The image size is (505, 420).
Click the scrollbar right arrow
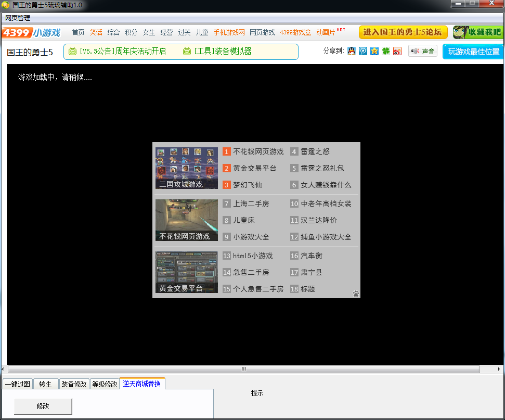tap(499, 369)
